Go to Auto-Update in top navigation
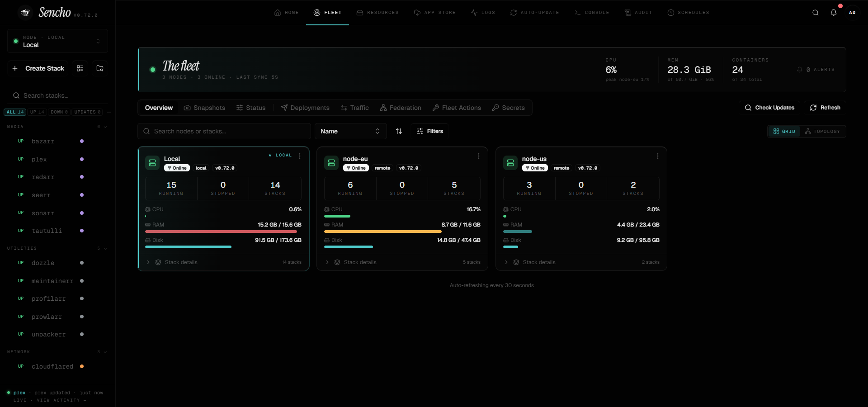Viewport: 868px width, 407px height. click(535, 13)
